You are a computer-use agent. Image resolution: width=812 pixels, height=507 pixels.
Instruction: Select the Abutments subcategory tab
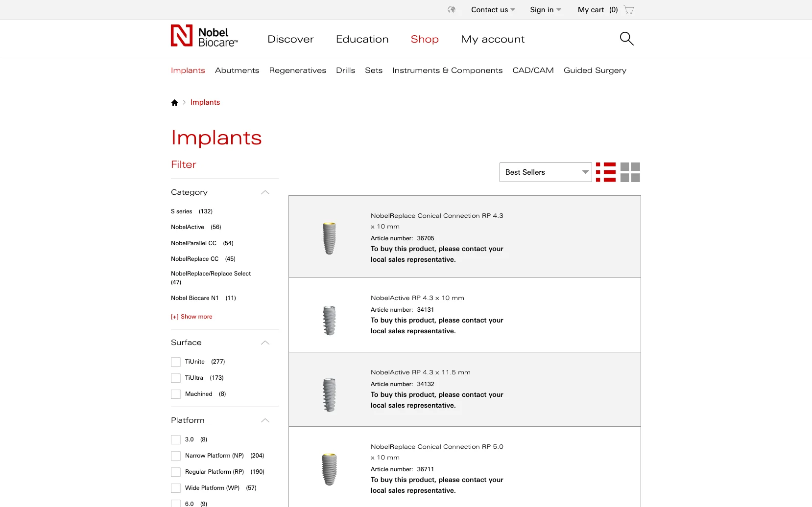pyautogui.click(x=237, y=70)
